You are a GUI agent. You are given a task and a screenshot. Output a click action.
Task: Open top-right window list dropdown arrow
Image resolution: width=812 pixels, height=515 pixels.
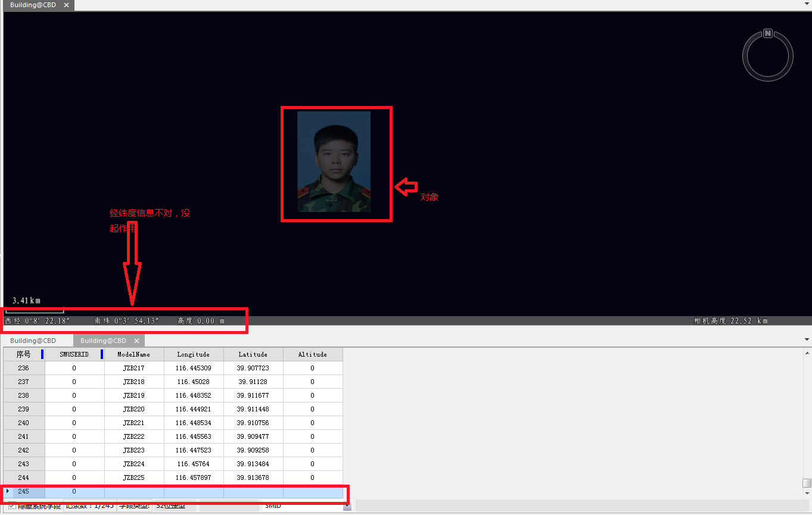[x=807, y=3]
